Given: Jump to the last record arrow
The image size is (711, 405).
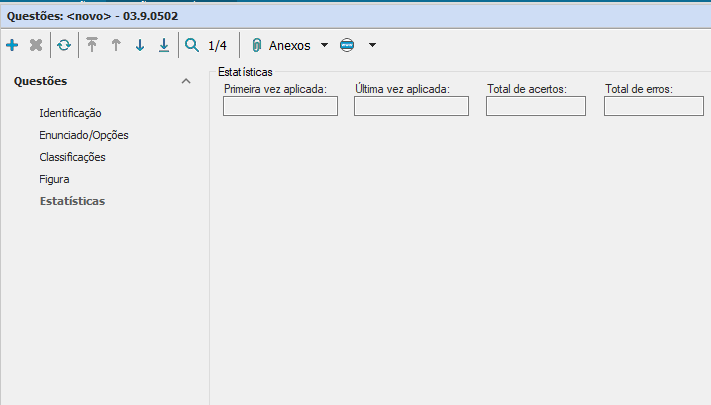Looking at the screenshot, I should click(164, 45).
